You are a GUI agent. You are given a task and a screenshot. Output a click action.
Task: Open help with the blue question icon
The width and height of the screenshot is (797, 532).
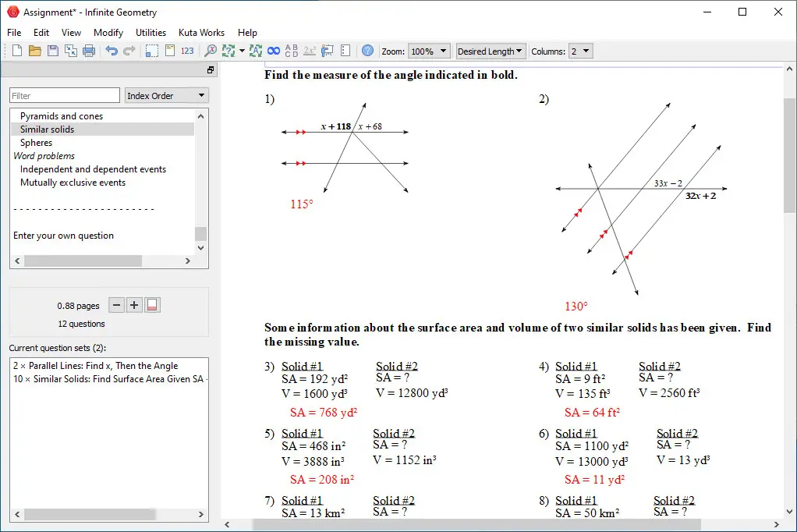point(367,51)
